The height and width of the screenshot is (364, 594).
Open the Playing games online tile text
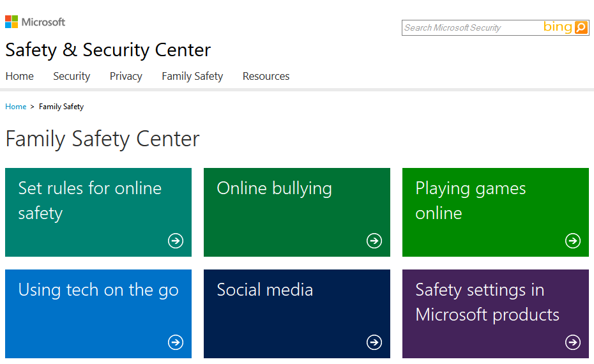tap(471, 201)
